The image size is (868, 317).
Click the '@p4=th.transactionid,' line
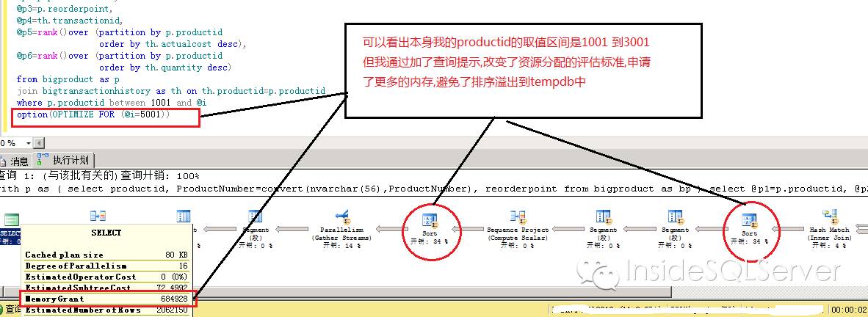tap(68, 21)
